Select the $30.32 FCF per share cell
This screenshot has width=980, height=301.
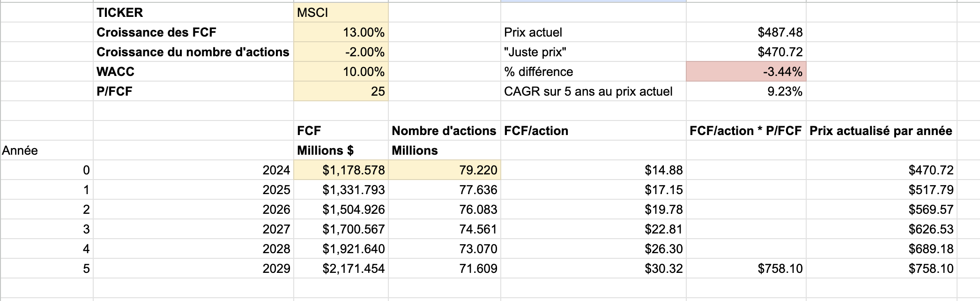pos(594,269)
